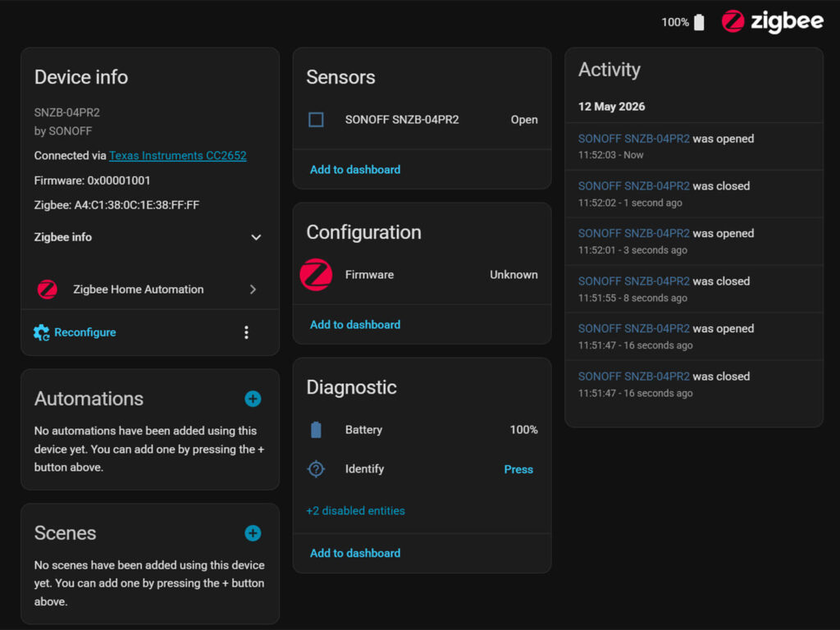Image resolution: width=840 pixels, height=630 pixels.
Task: Click the '11:52:03 - Now' timestamp
Action: [x=610, y=155]
